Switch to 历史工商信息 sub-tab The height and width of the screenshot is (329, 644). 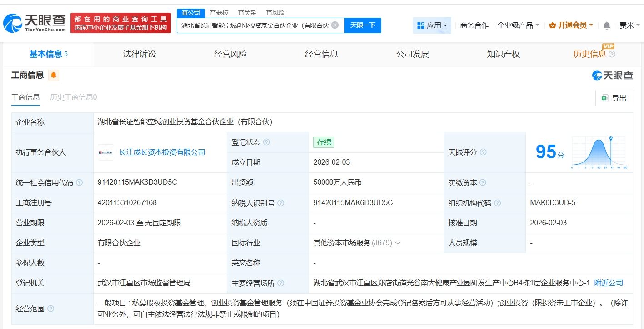click(73, 97)
